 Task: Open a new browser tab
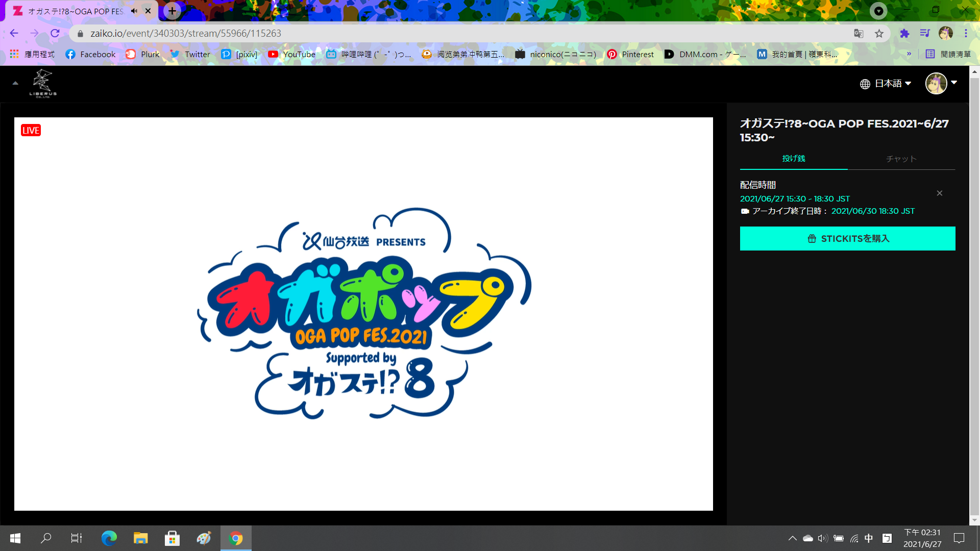point(173,11)
